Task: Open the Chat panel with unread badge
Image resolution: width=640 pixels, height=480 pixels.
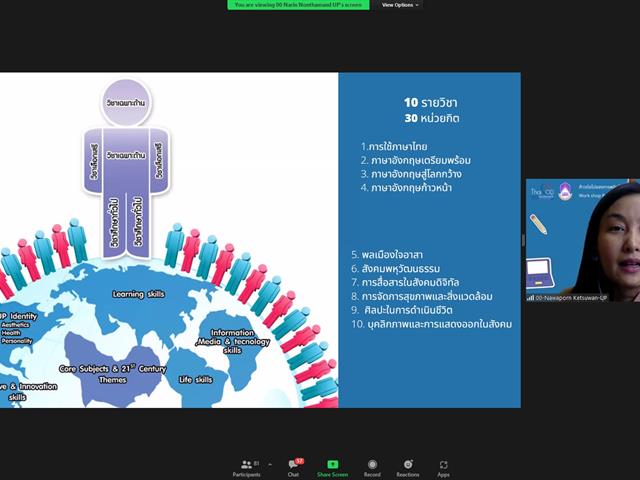Action: [294, 468]
